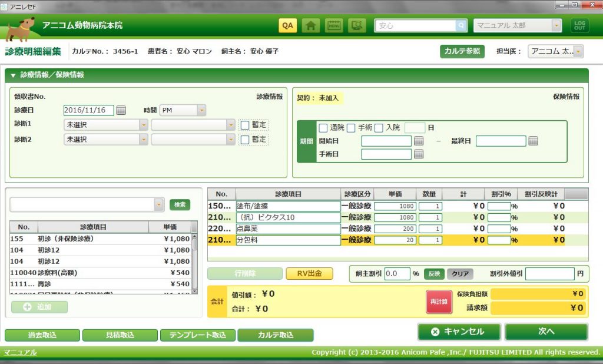Enable the 入院 checkbox

(379, 128)
